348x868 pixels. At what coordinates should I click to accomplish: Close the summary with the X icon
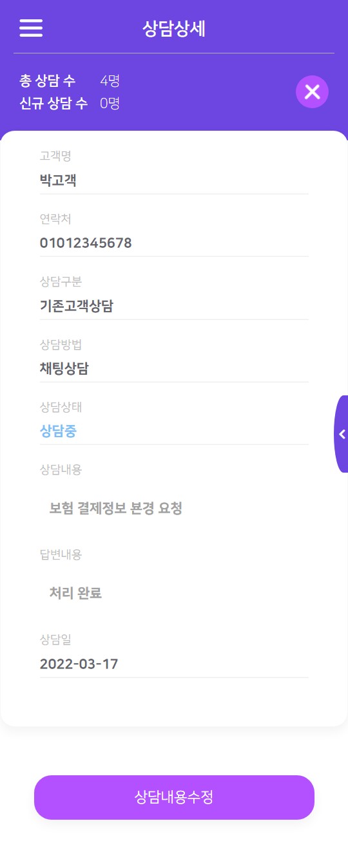(x=313, y=92)
